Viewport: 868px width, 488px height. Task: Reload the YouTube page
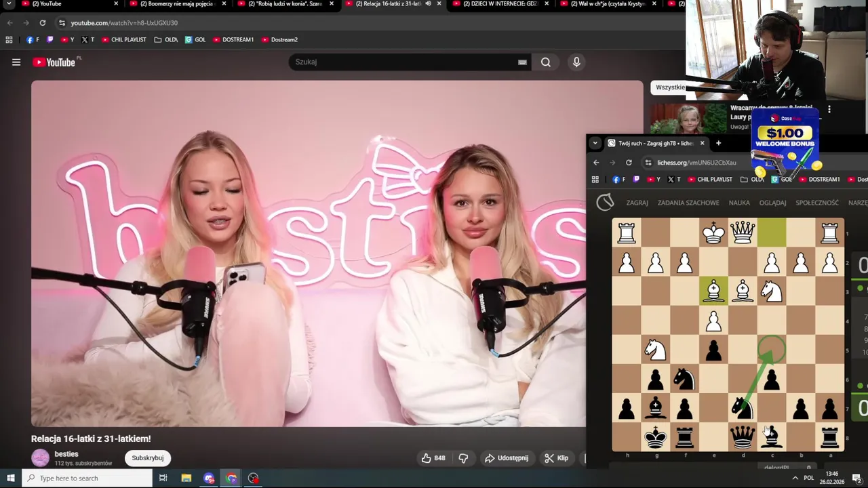[42, 23]
